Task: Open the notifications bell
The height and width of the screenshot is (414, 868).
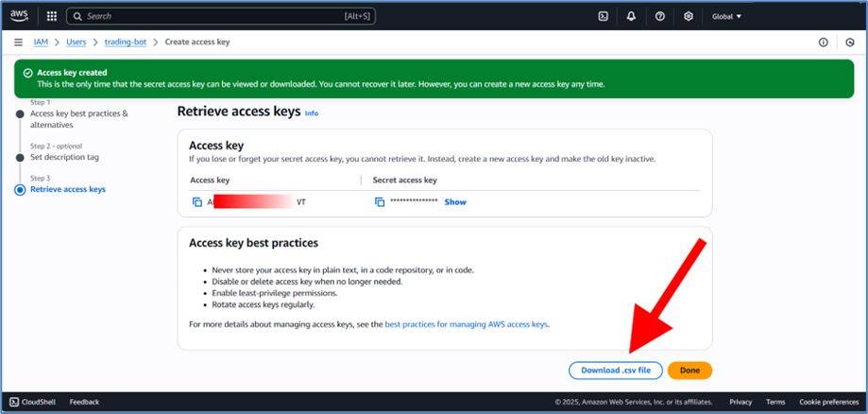Action: pos(631,16)
